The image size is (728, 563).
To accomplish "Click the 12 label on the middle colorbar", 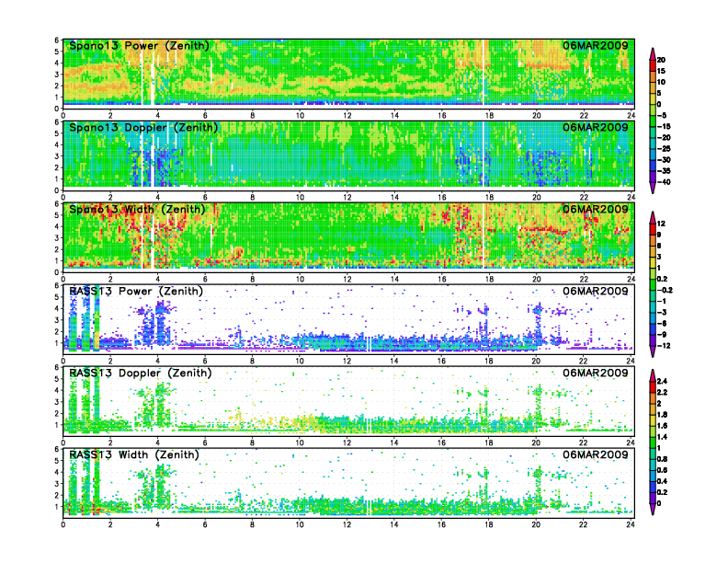I will pos(661,224).
